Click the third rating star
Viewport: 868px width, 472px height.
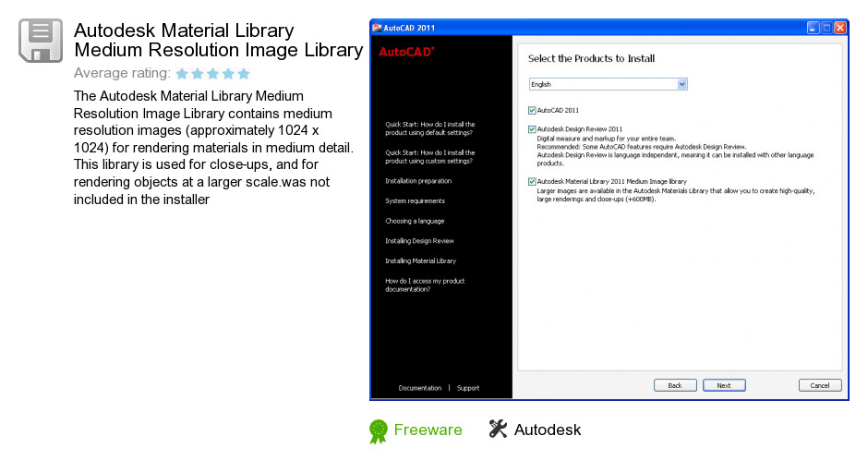pos(212,74)
